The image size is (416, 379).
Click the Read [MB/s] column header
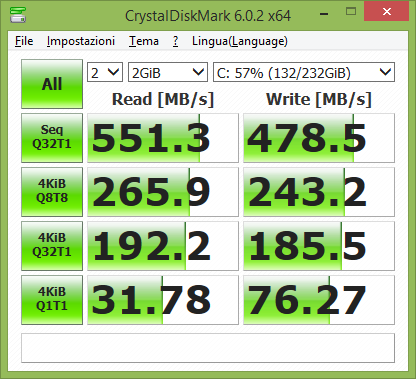(x=163, y=99)
